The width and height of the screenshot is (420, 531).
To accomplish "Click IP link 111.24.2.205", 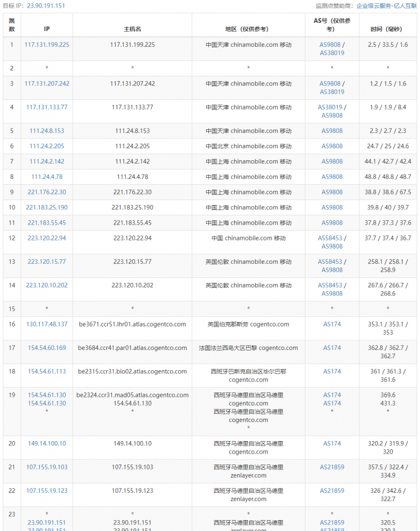I will tap(47, 146).
